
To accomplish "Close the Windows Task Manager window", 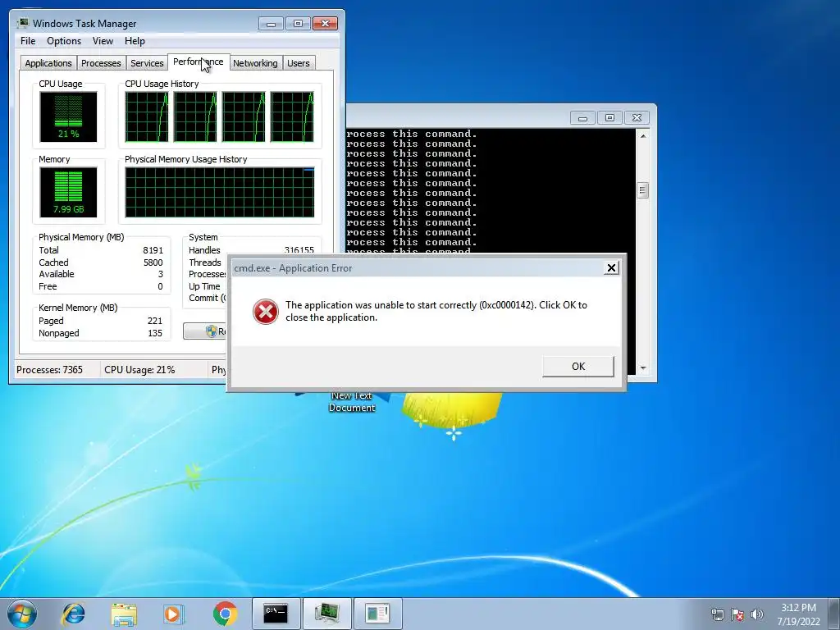I will point(325,24).
